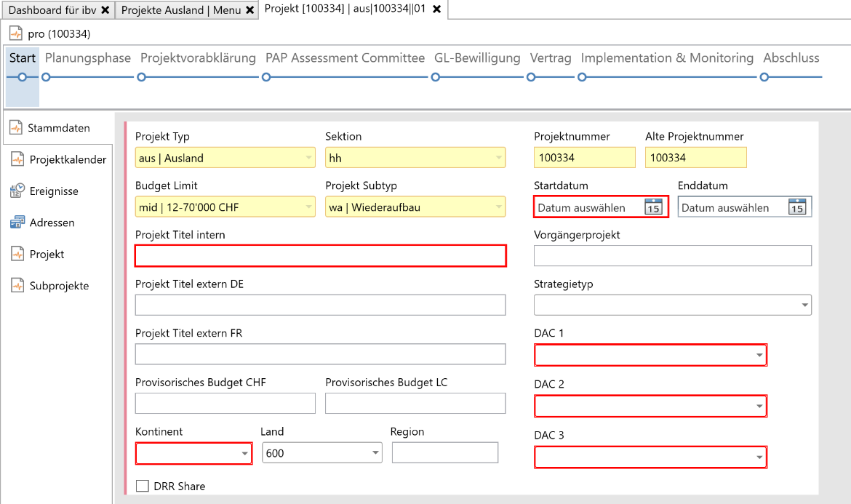Screen dimensions: 851x504
Task: Click the Projekt icon in sidebar
Action: 17,254
